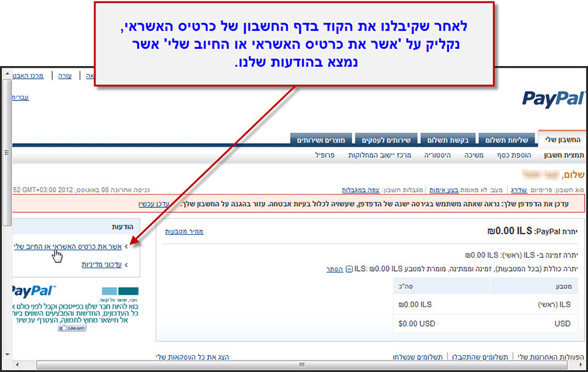Click vertical scrollbar thumb
The image size is (588, 372).
(x=7, y=153)
